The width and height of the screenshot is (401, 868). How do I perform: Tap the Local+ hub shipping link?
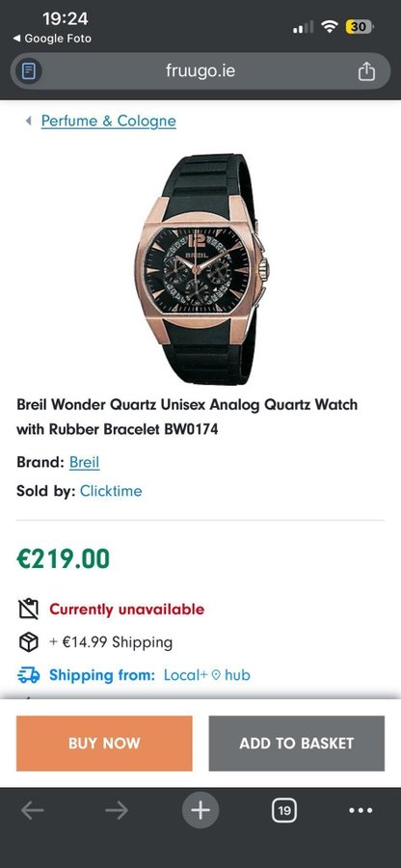pyautogui.click(x=207, y=675)
